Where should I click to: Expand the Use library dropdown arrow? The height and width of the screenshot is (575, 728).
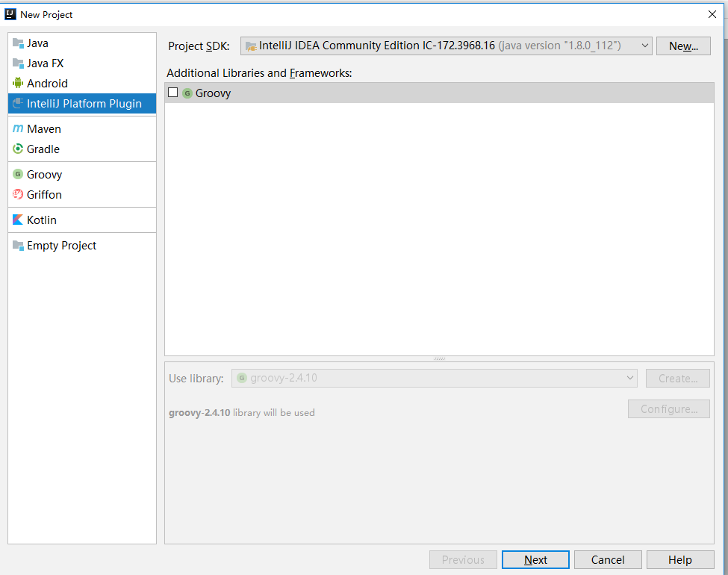[629, 378]
